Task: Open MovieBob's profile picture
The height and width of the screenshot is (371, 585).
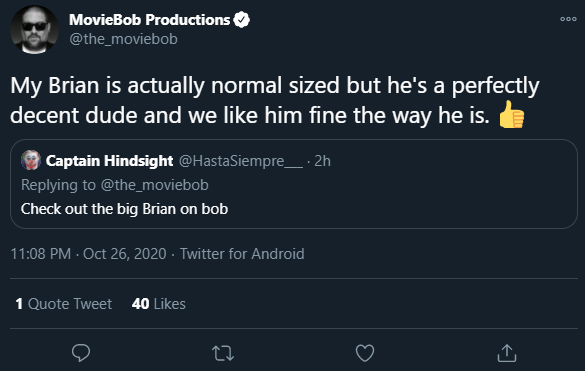Action: pyautogui.click(x=34, y=29)
